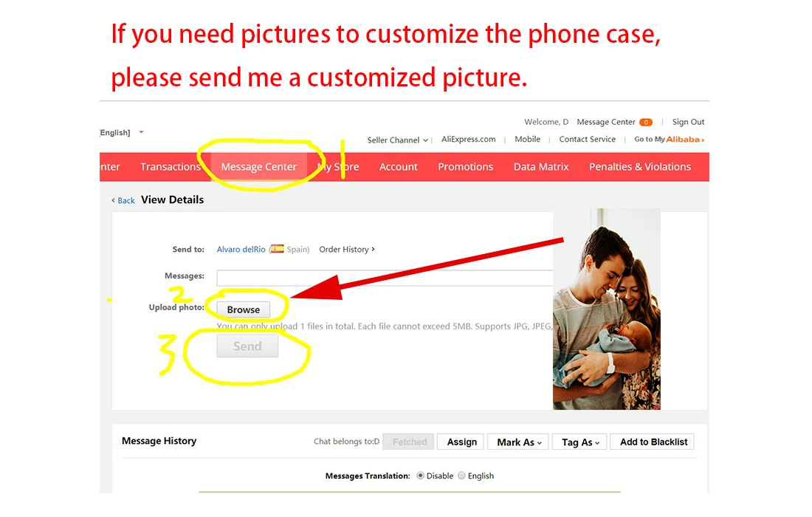This screenshot has width=812, height=517.
Task: Click the Browse upload button
Action: pyautogui.click(x=244, y=309)
